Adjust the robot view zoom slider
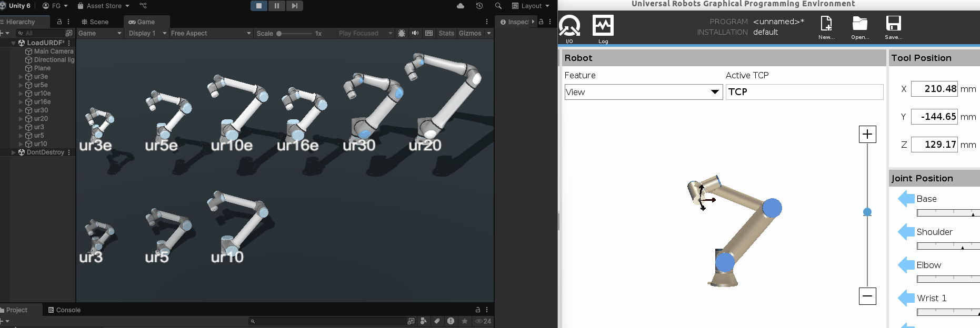 pyautogui.click(x=867, y=212)
